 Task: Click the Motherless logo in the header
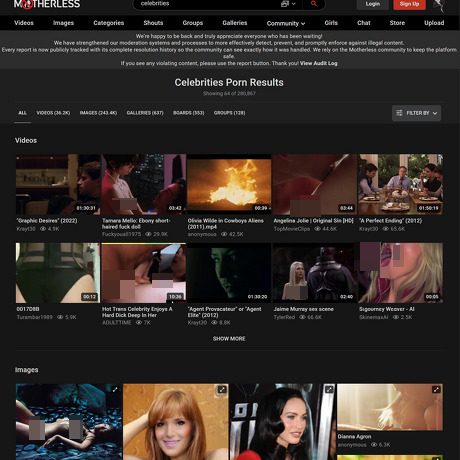point(47,4)
